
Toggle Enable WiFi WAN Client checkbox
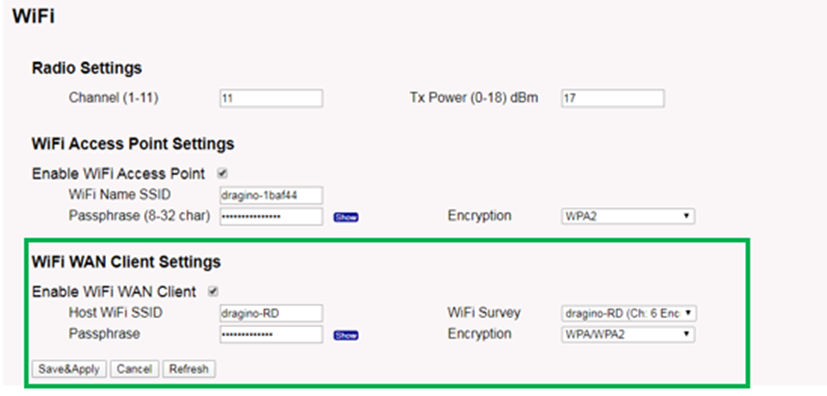[x=214, y=291]
